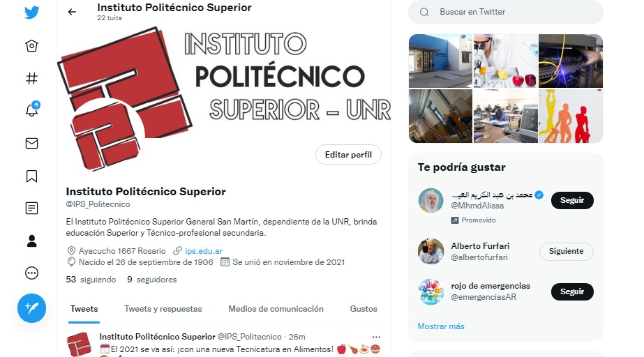Open the Profile person icon
The image size is (644, 357).
(x=31, y=241)
